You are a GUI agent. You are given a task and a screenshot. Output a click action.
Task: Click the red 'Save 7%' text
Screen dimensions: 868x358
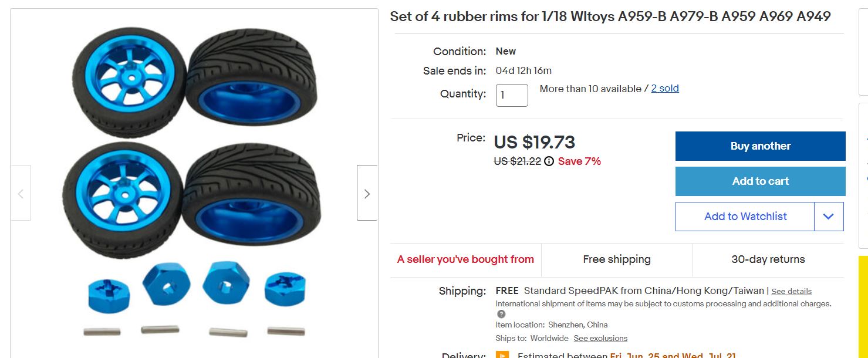[x=579, y=161]
